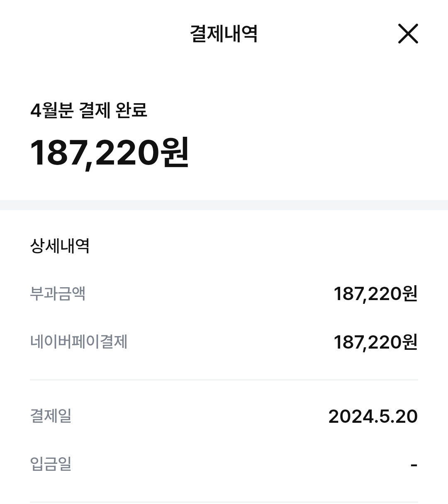448x504 pixels.
Task: Tap the dash value beside 입금일
Action: (414, 465)
